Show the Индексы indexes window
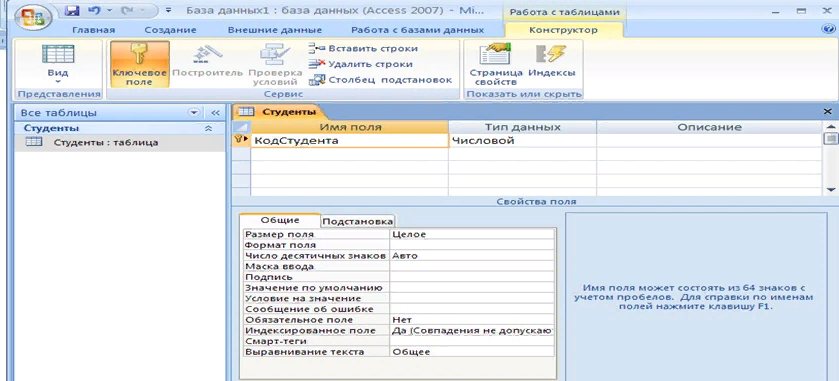Viewport: 839px width, 381px height. (x=552, y=59)
